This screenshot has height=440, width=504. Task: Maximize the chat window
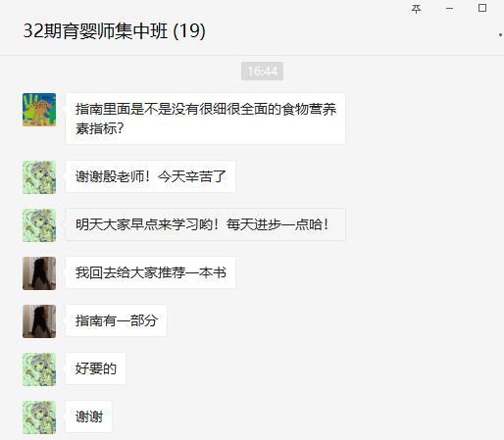click(x=482, y=8)
